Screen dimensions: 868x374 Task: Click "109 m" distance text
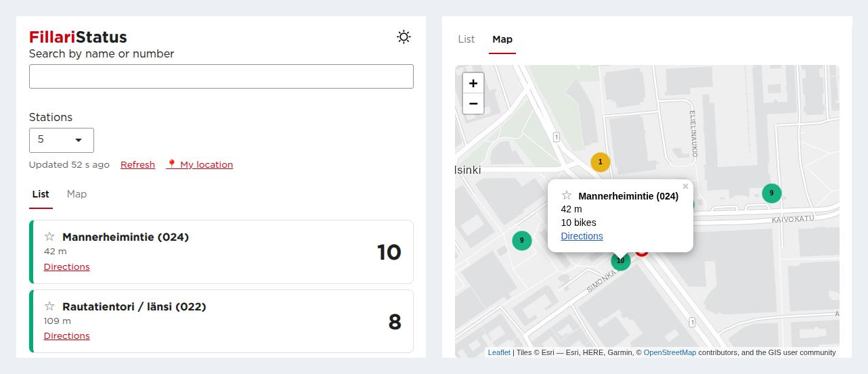[58, 321]
